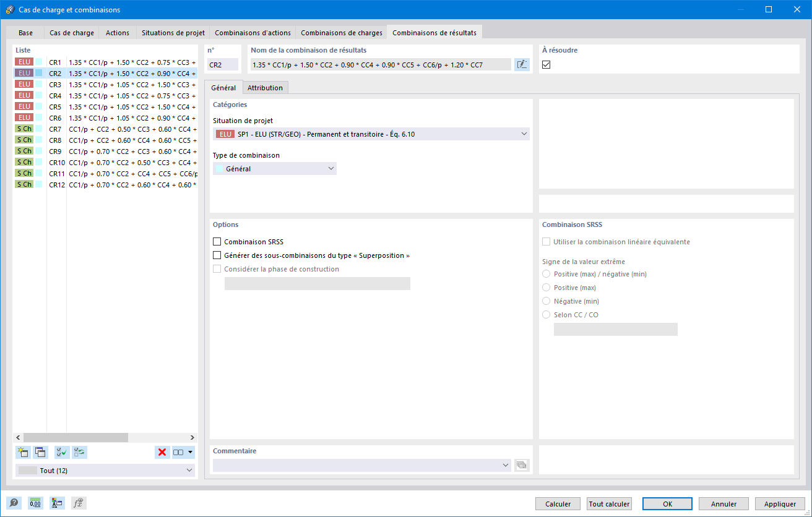Check Considérer la phase de construction
Viewport: 812px width, 517px height.
click(x=217, y=269)
